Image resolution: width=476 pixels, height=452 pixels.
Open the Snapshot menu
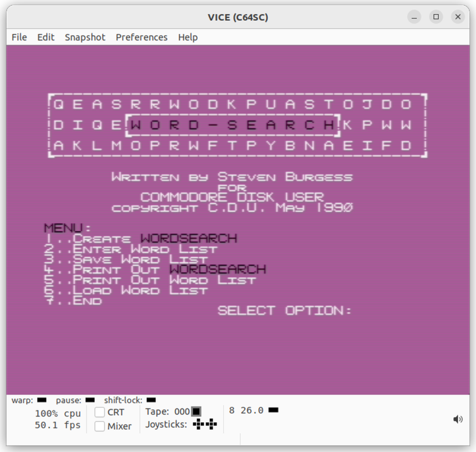85,37
